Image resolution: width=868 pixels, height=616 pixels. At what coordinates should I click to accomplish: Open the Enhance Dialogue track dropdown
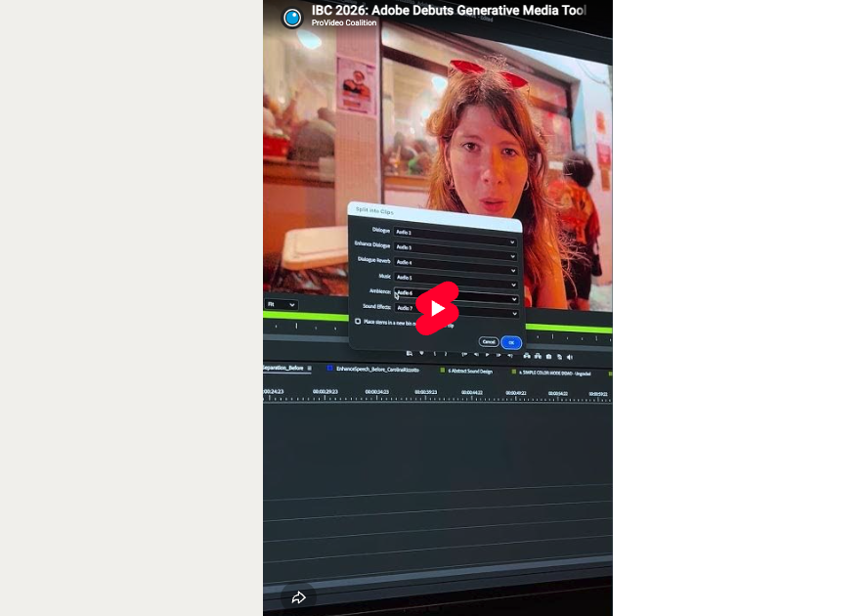point(456,250)
